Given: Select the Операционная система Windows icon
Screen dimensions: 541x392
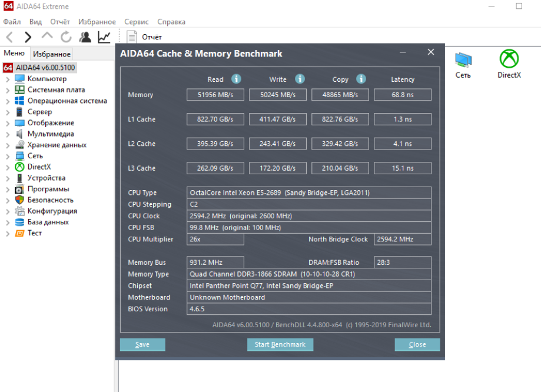Looking at the screenshot, I should pos(19,101).
